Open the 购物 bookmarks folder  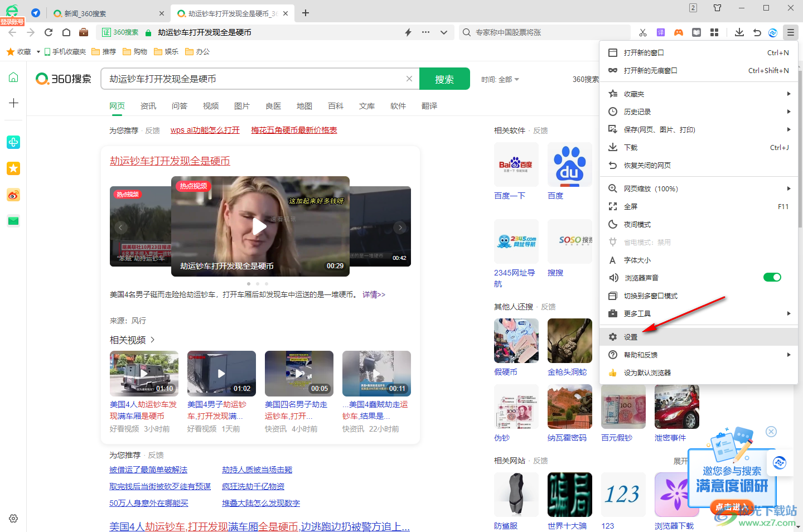[x=135, y=52]
